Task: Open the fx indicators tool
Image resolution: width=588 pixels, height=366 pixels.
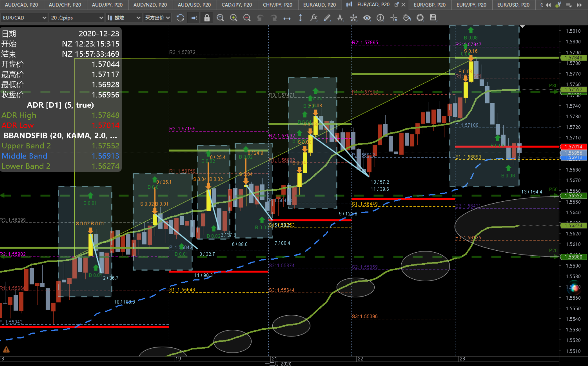Action: [314, 18]
